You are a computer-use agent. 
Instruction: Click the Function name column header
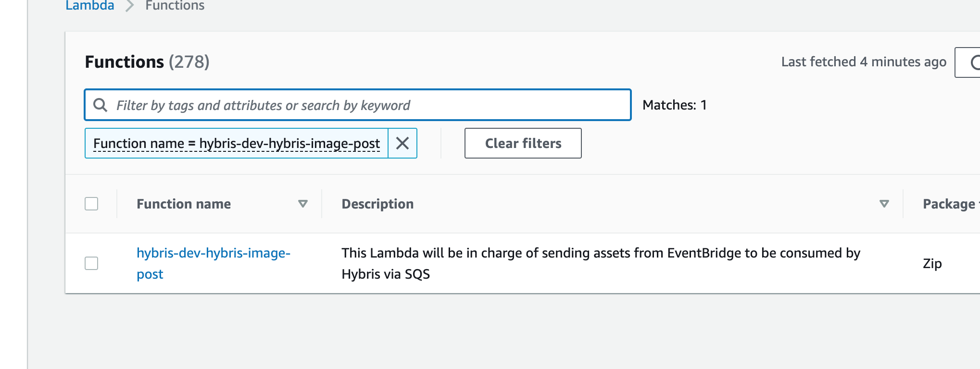[x=184, y=204]
